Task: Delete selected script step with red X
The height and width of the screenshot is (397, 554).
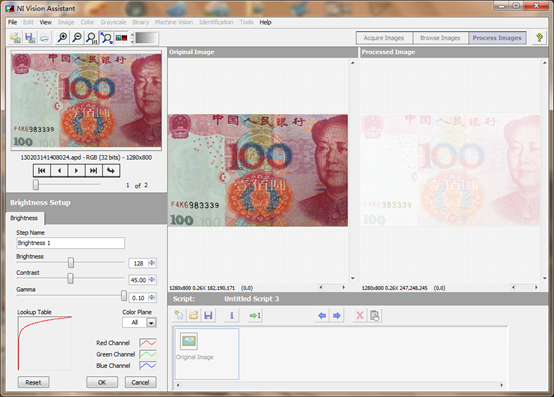Action: [x=360, y=315]
